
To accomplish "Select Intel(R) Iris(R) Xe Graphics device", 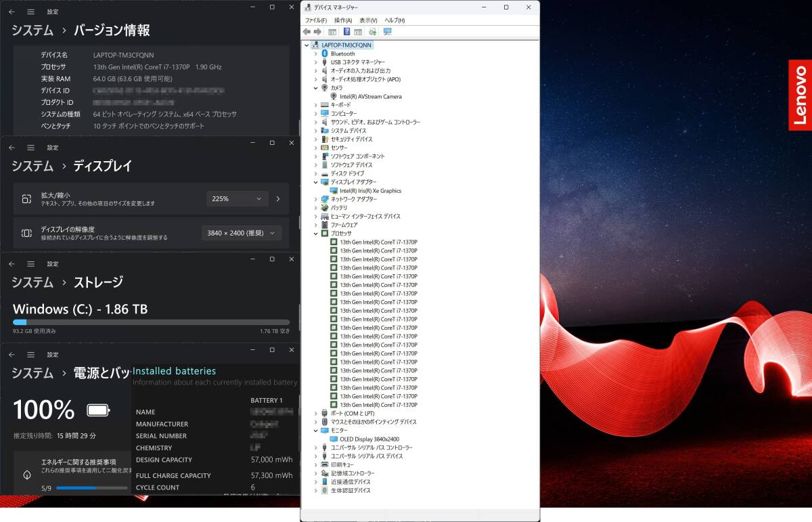I will [371, 191].
